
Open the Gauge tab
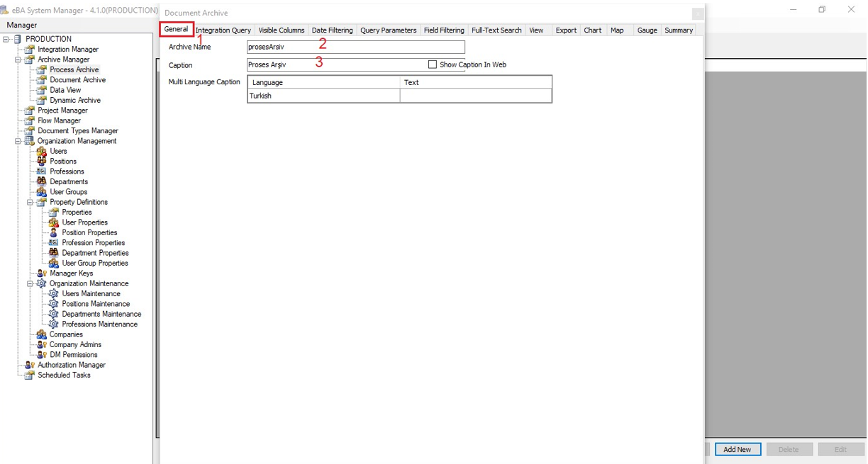point(647,30)
